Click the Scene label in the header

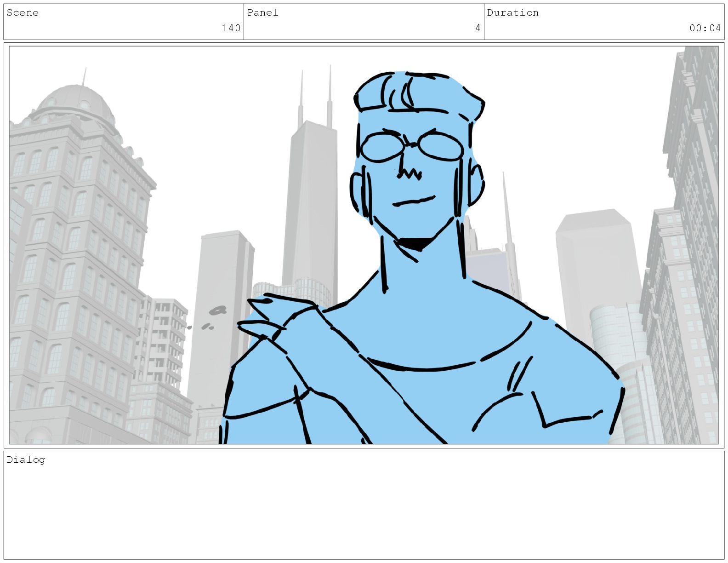pyautogui.click(x=23, y=13)
